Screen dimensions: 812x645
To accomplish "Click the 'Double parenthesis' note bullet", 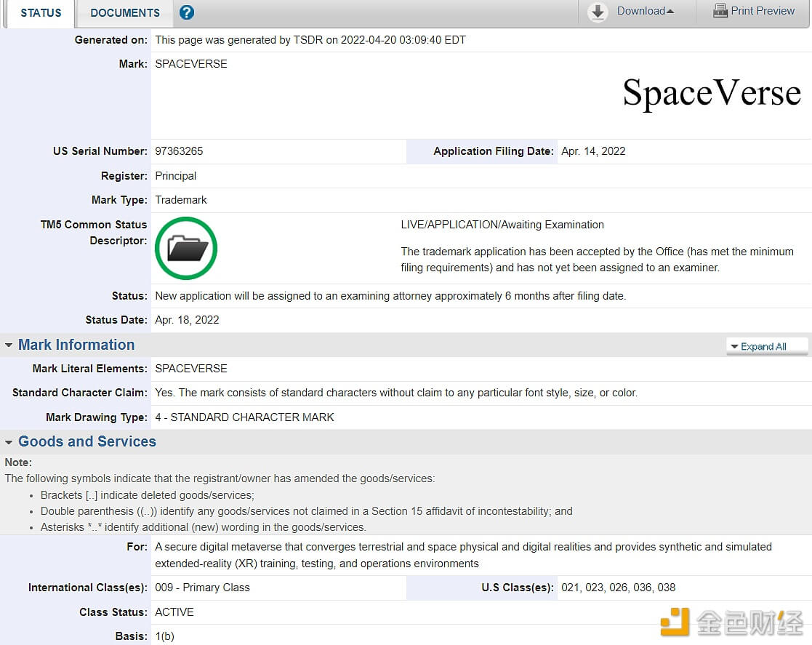I will pos(307,511).
